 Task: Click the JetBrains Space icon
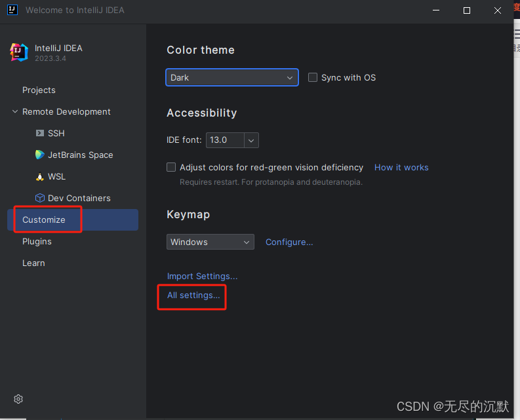tap(40, 155)
